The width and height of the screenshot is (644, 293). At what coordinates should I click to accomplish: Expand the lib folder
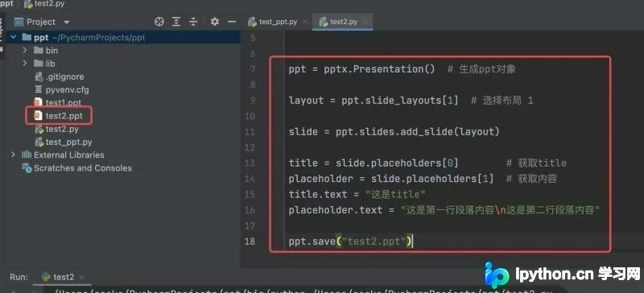coord(25,64)
